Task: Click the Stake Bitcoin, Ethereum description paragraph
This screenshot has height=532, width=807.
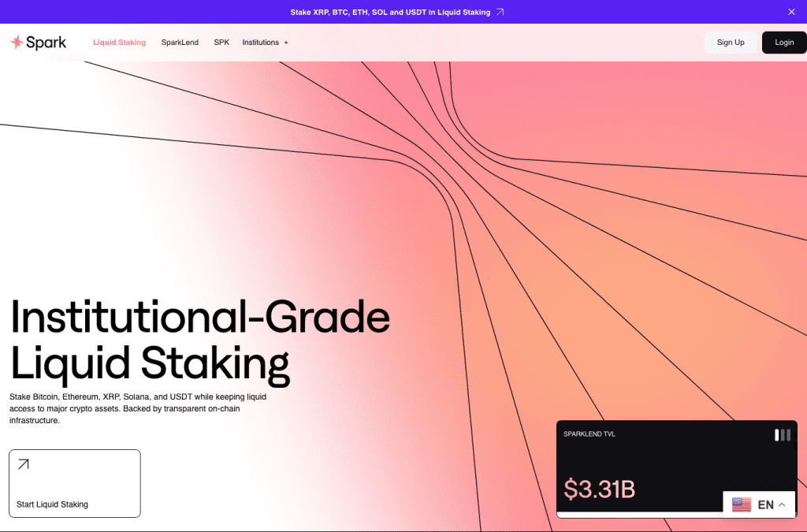Action: 138,408
